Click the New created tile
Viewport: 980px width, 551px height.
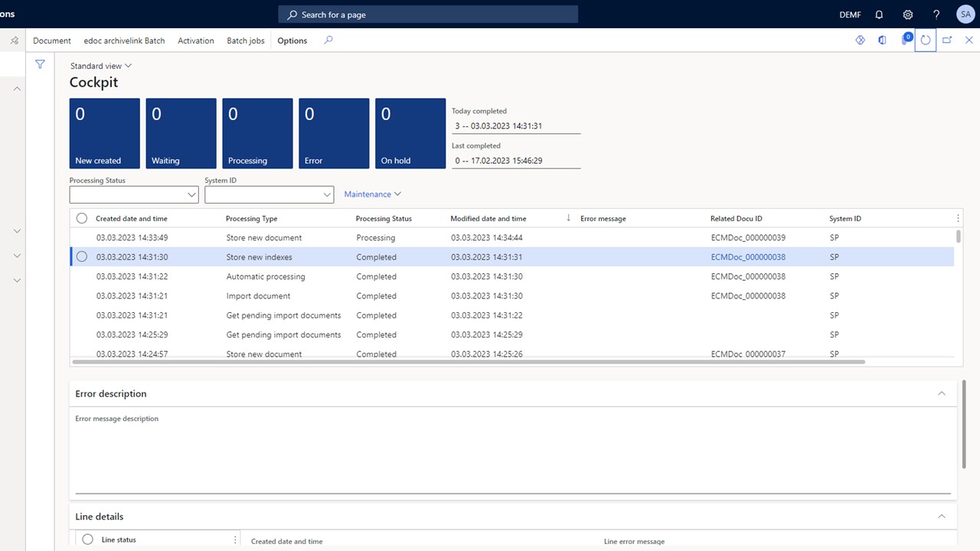coord(105,133)
